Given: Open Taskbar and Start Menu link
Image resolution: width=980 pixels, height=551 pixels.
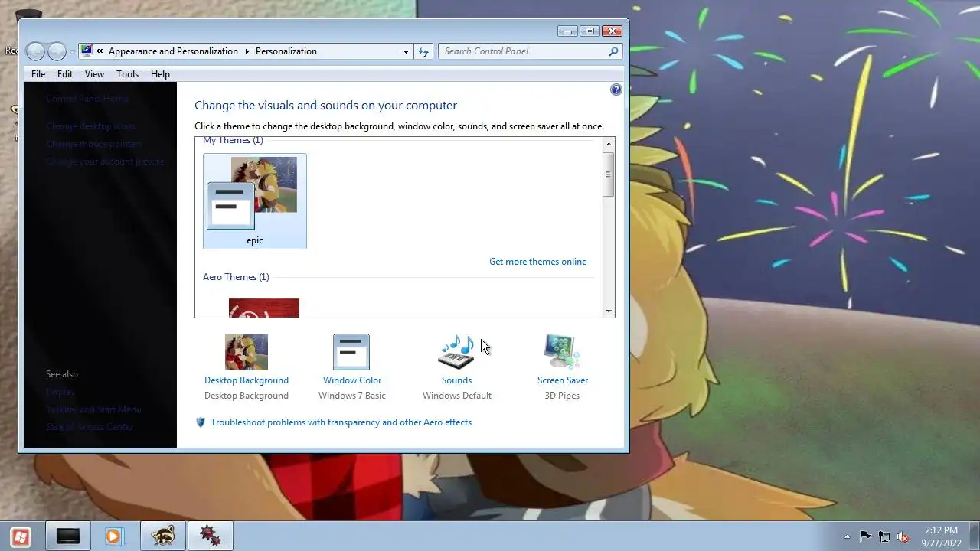Looking at the screenshot, I should (93, 409).
